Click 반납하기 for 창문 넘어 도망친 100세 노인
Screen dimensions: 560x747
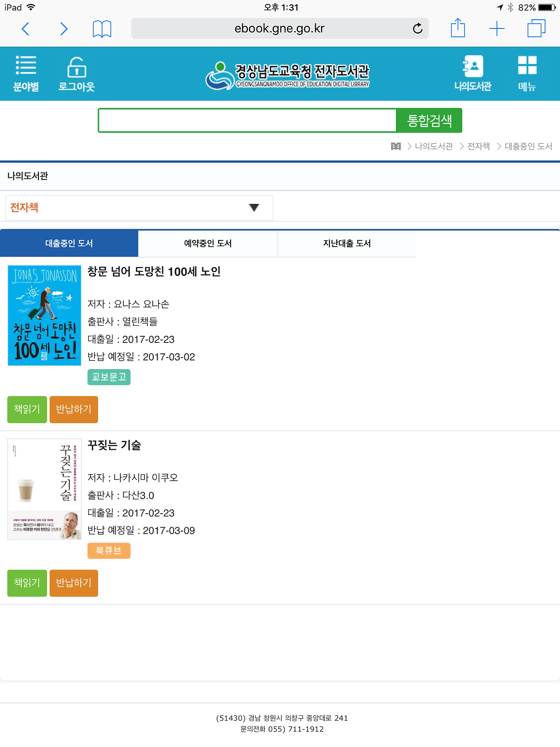tap(73, 409)
